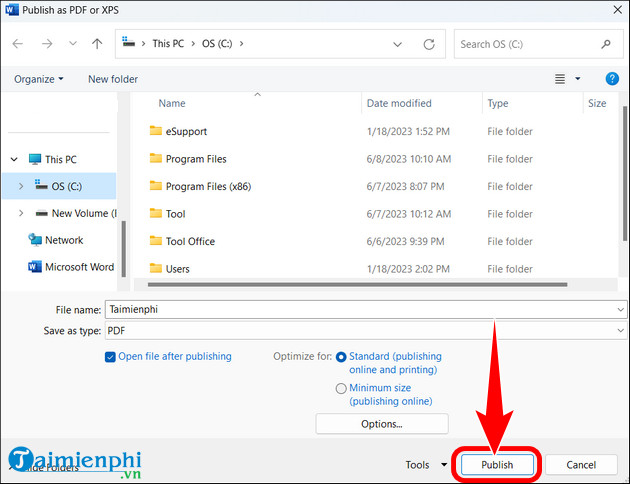
Task: Click the Word icon in title bar
Action: click(x=11, y=10)
